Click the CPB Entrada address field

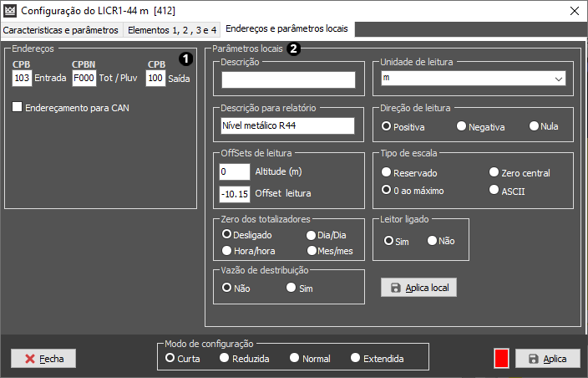point(22,79)
